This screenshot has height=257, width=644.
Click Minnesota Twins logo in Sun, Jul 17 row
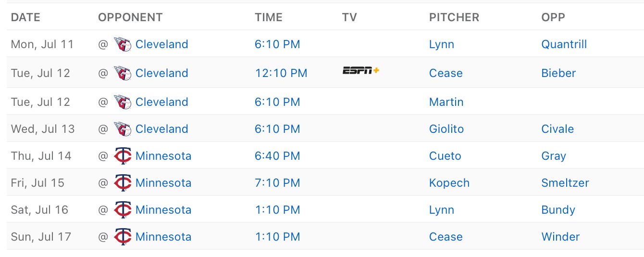click(123, 237)
